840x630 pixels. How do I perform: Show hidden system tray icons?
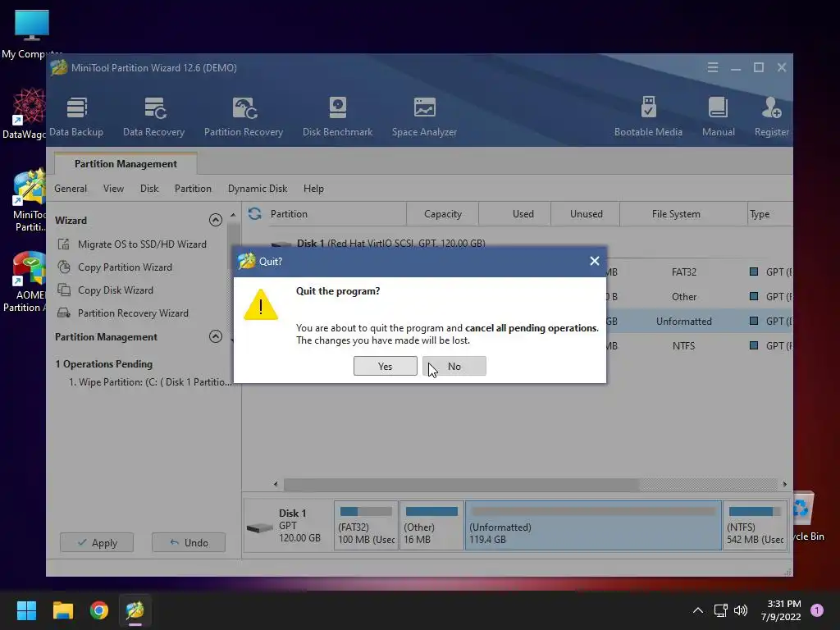[x=698, y=610]
